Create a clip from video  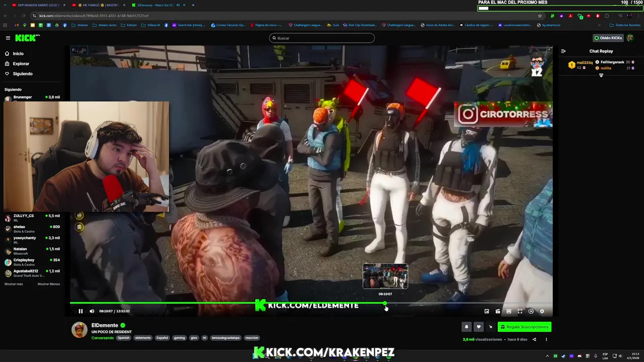coord(498,311)
